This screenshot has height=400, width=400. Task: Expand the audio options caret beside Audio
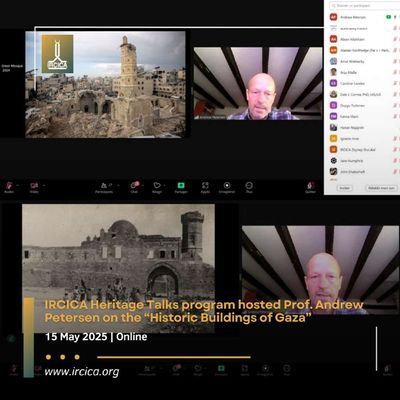(18, 185)
